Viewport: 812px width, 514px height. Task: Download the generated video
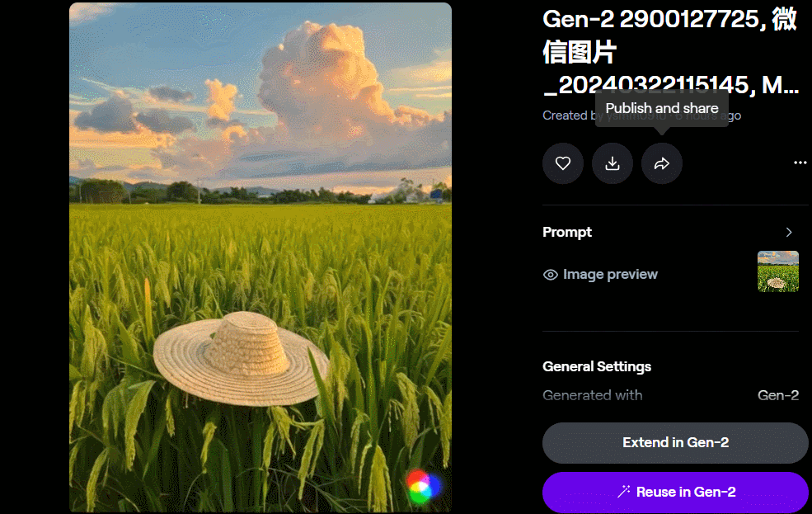613,163
